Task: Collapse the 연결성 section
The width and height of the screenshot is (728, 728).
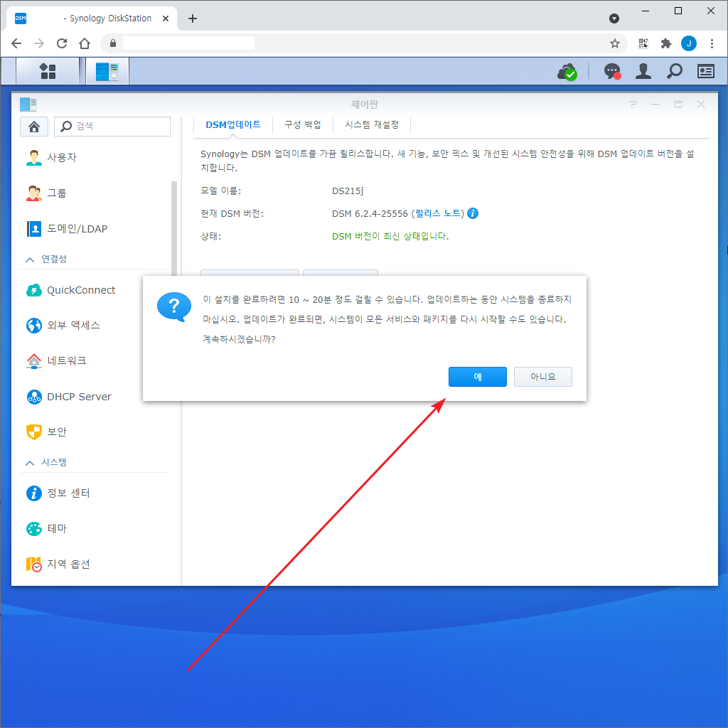Action: (30, 259)
